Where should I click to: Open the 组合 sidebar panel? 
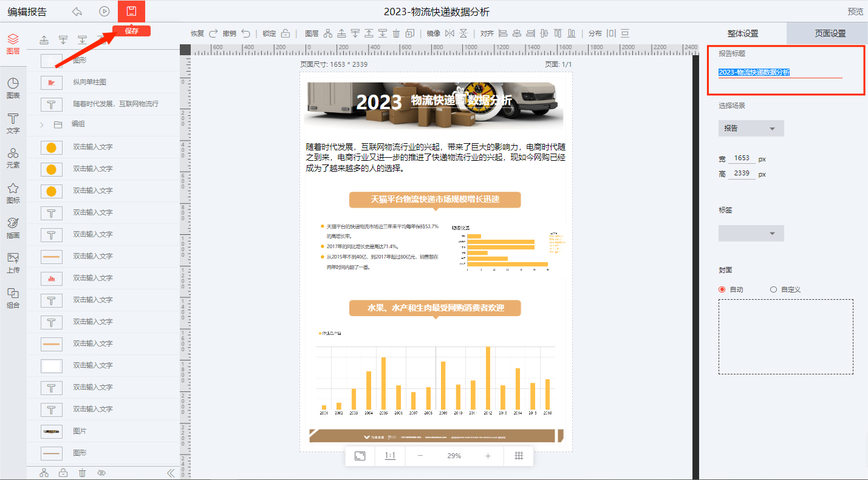point(13,297)
